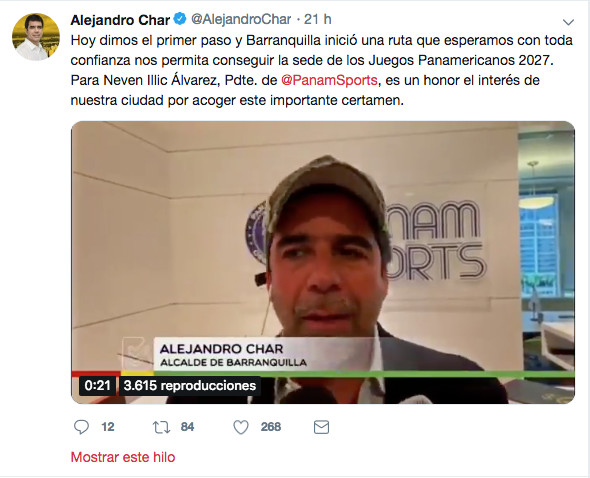Like the tweet with the heart icon
Image resolution: width=590 pixels, height=478 pixels.
[241, 428]
